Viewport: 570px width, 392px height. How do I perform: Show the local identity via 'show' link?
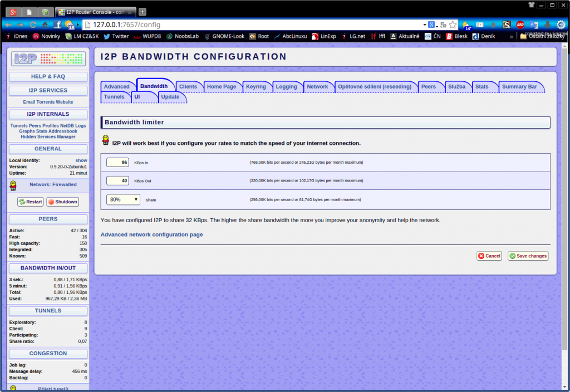coord(81,160)
